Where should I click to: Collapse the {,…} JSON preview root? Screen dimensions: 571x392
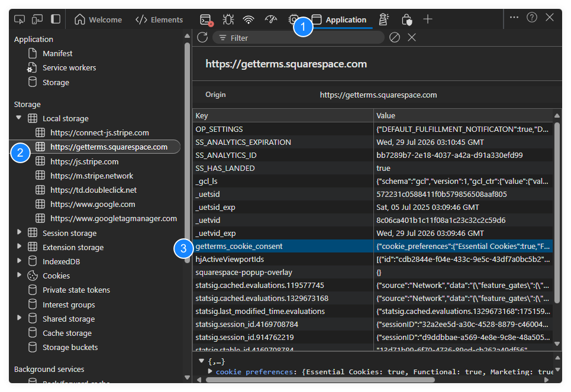coord(201,361)
